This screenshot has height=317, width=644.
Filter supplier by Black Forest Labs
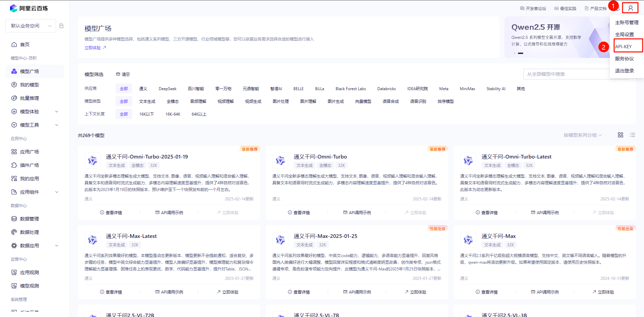pyautogui.click(x=351, y=89)
